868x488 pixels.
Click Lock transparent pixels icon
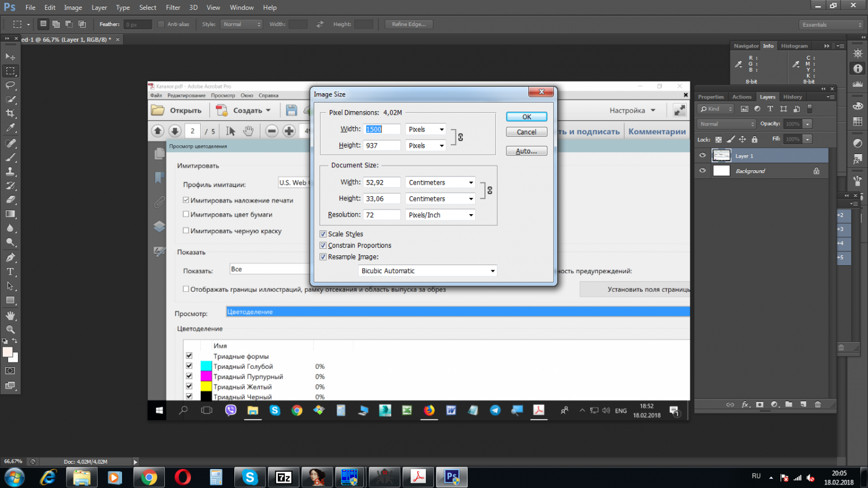click(x=719, y=140)
